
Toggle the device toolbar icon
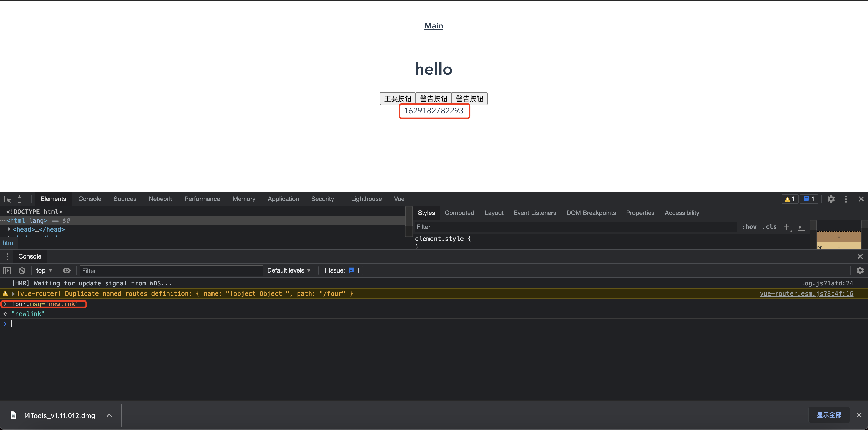21,199
